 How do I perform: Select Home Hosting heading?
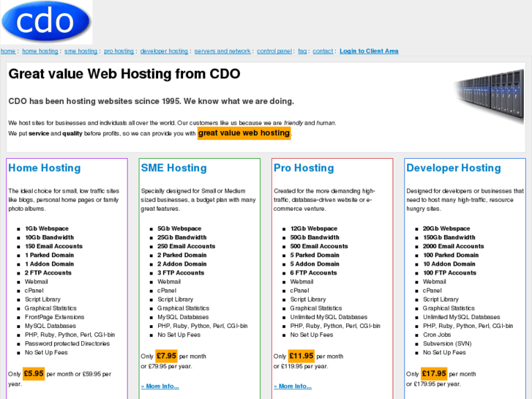click(45, 168)
